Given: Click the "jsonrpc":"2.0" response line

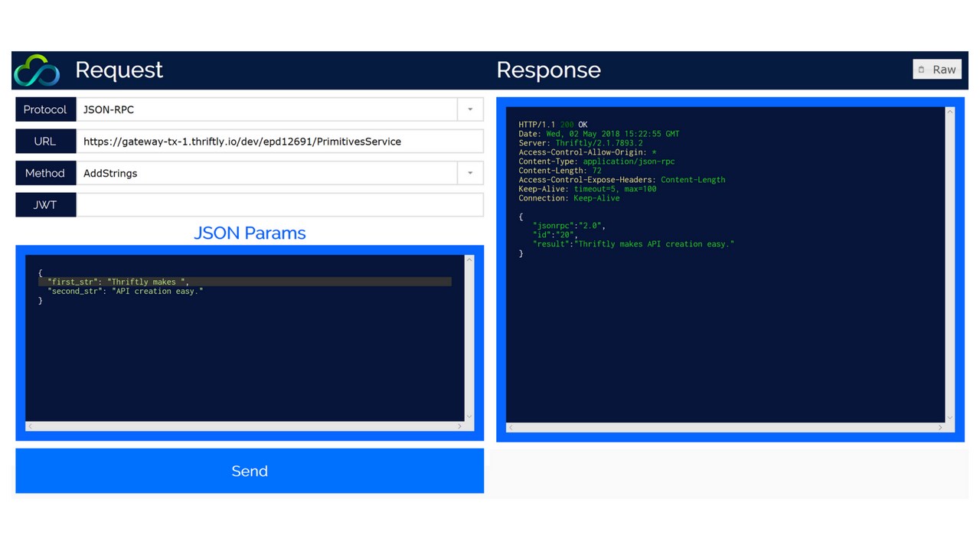Looking at the screenshot, I should (569, 226).
